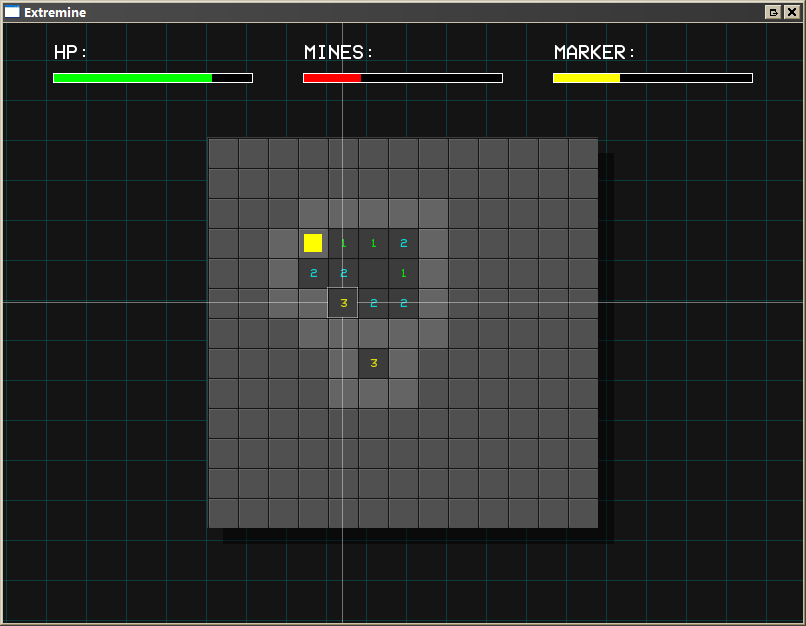Image resolution: width=806 pixels, height=626 pixels.
Task: Click the Extremine window title text
Action: click(55, 12)
